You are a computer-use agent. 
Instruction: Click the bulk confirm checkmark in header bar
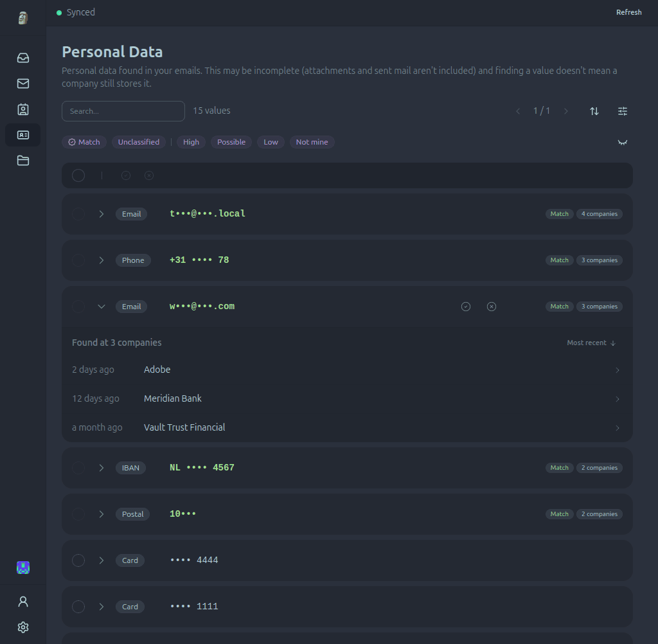pyautogui.click(x=126, y=175)
